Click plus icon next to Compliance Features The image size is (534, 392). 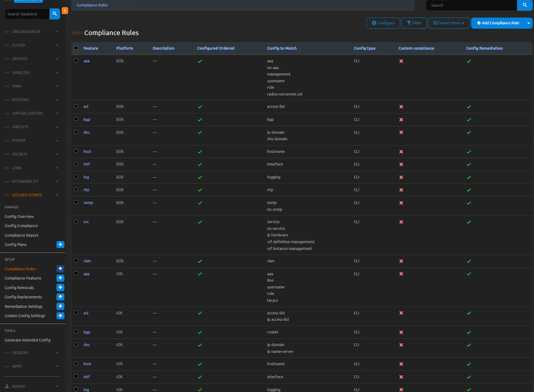[x=60, y=278]
